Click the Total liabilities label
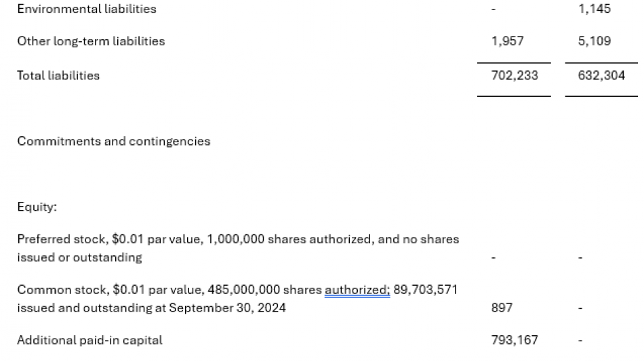This screenshot has height=361, width=644. pos(58,76)
